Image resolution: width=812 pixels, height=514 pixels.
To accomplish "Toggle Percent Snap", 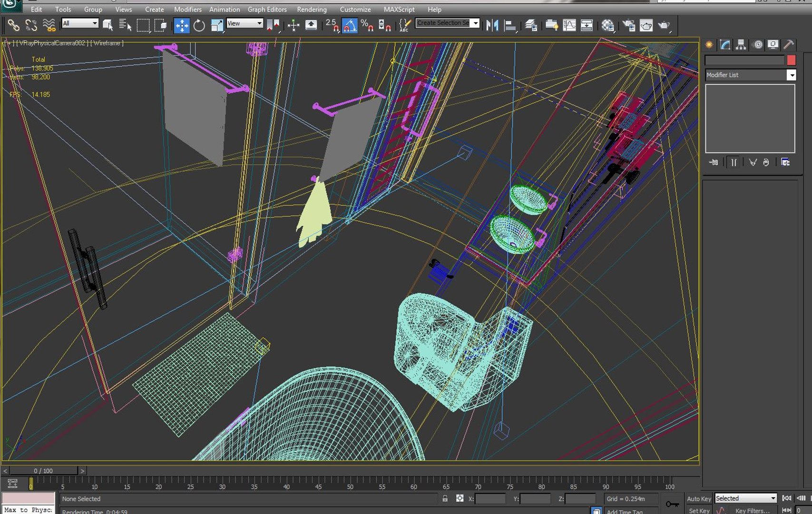I will [x=367, y=25].
